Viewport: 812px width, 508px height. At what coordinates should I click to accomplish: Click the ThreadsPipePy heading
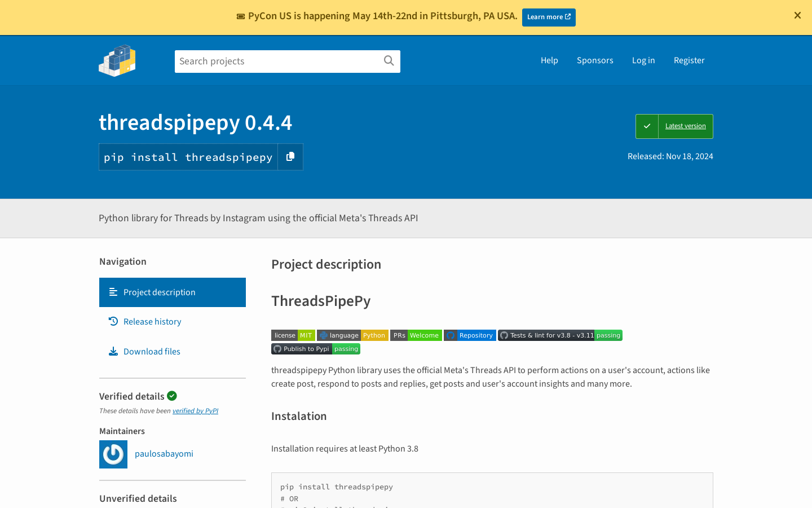(x=321, y=301)
